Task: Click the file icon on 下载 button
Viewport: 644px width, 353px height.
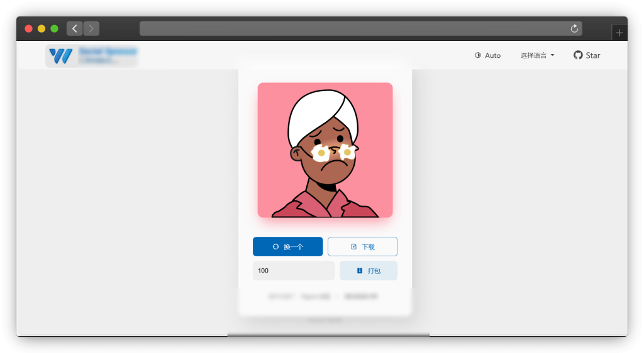Action: [353, 247]
